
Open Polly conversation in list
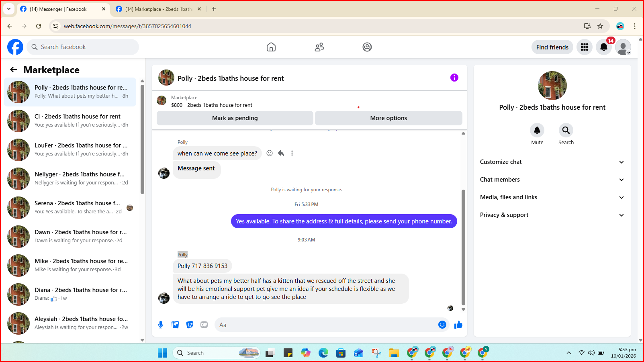coord(70,92)
